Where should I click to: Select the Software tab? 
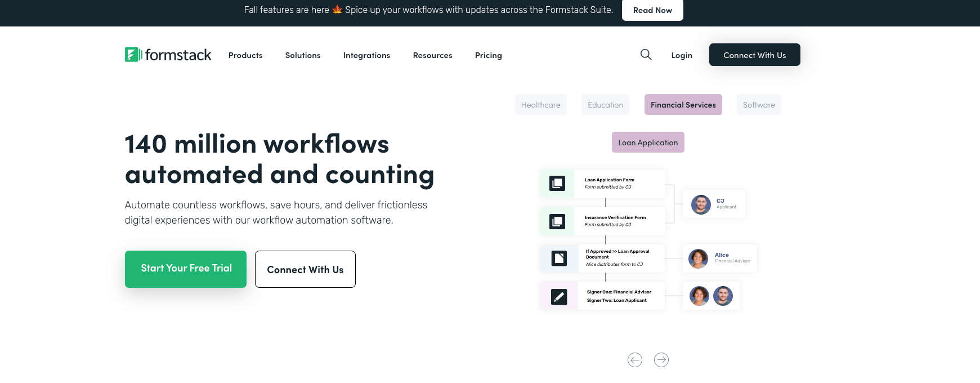[758, 105]
